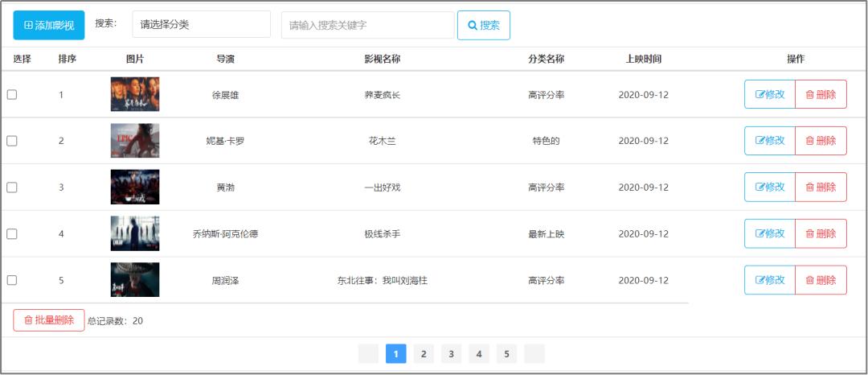Click 修改 for 东北往事：我叫刘海柱
868x375 pixels.
click(769, 280)
